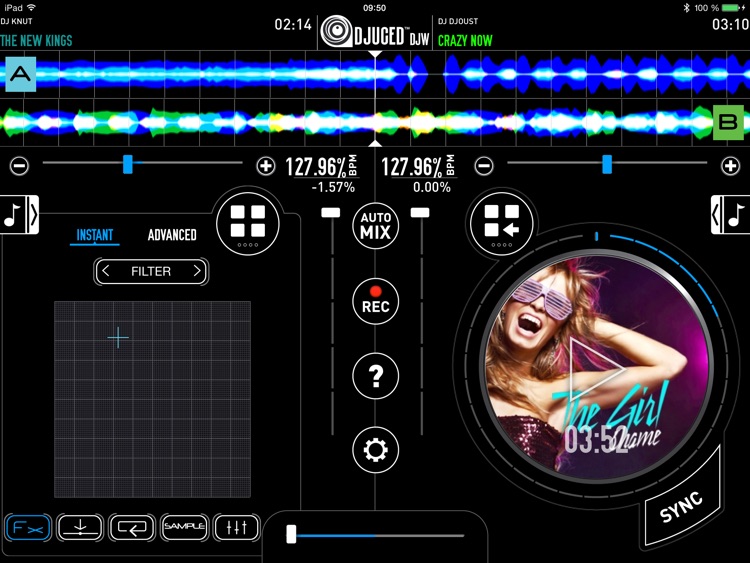
Task: Tap deck B 127.96 BPM readout
Action: click(418, 167)
